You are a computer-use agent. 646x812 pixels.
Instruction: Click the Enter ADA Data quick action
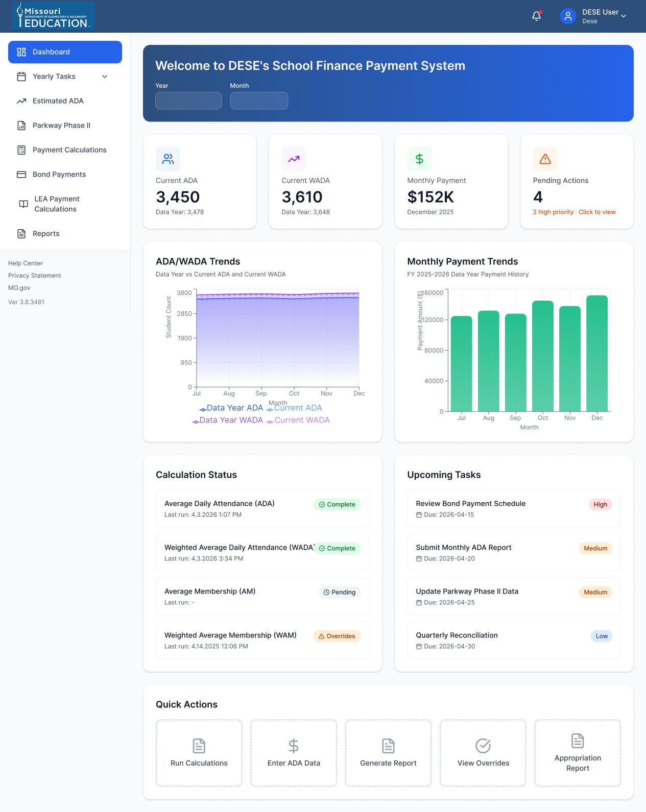coord(294,753)
